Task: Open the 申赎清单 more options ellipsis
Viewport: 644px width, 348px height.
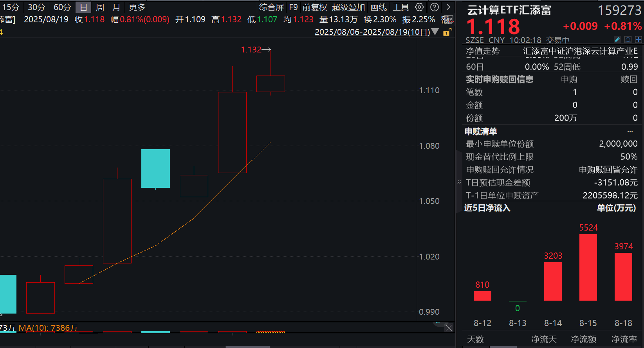Action: [630, 132]
